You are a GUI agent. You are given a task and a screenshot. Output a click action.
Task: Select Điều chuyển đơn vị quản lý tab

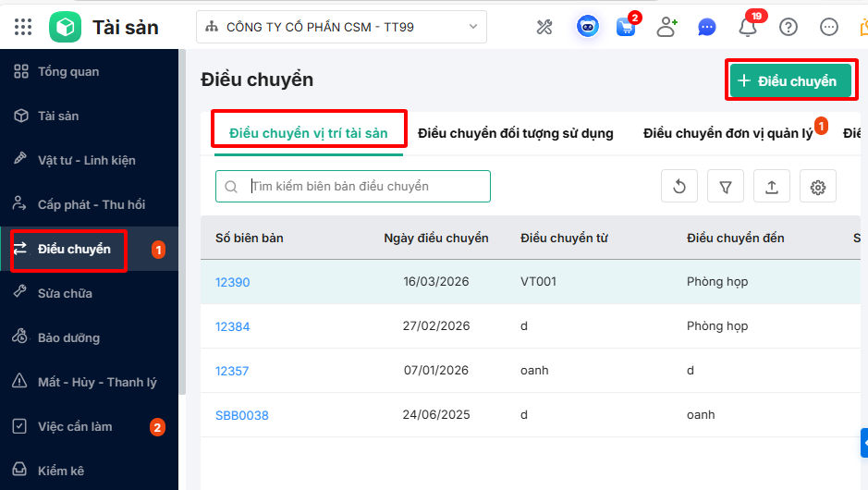[x=727, y=133]
